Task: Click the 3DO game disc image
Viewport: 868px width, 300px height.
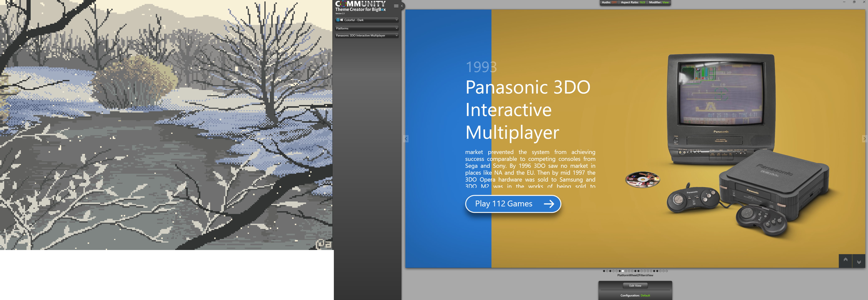Action: [642, 180]
